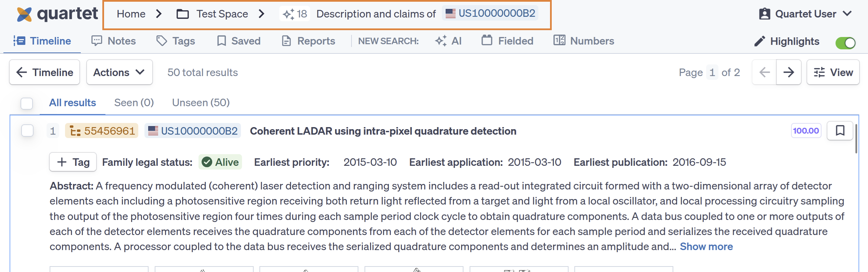Add a Tag to result
This screenshot has height=272, width=868.
click(73, 162)
